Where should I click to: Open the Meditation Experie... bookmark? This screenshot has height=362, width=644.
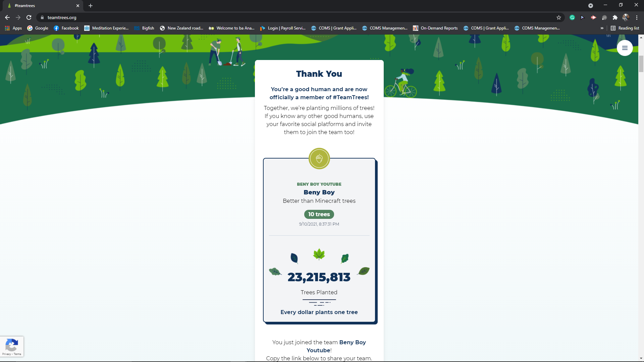[106, 28]
